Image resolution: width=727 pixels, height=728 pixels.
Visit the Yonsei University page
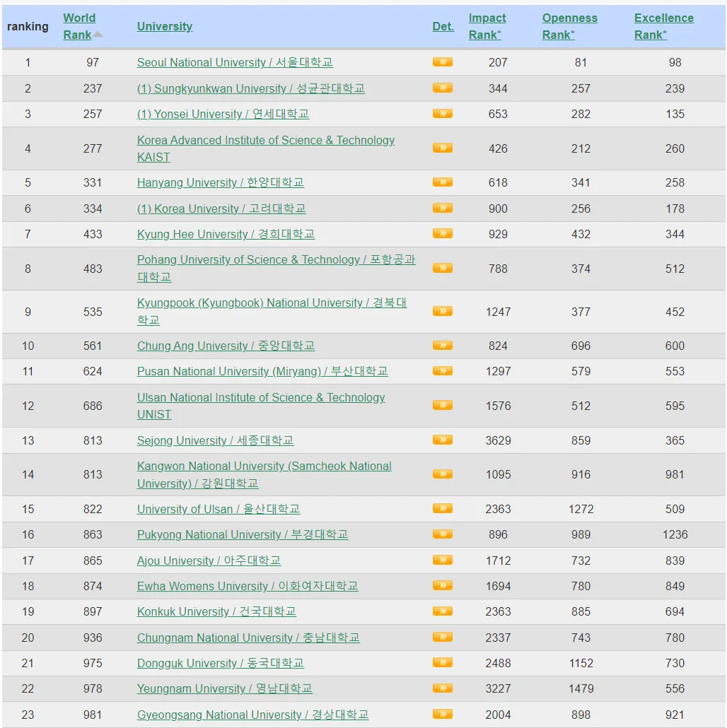[x=223, y=115]
